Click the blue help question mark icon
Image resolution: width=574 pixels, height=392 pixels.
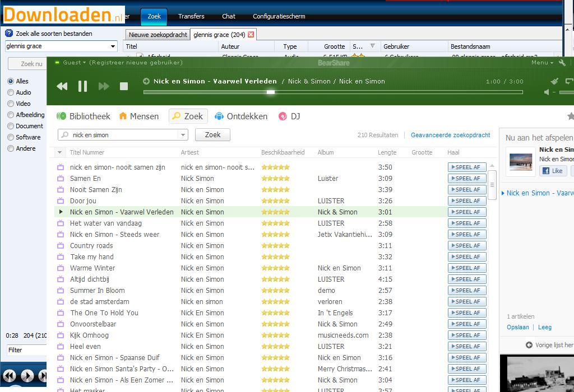pos(9,33)
